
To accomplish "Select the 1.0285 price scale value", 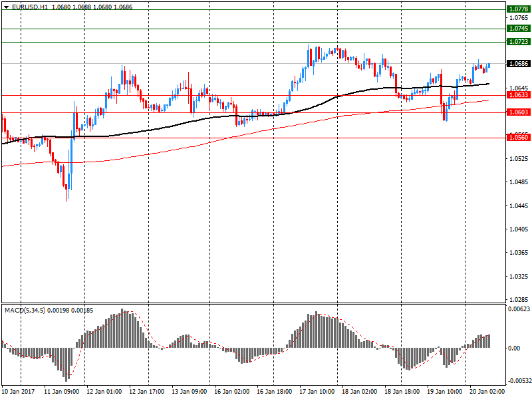I will pos(519,300).
